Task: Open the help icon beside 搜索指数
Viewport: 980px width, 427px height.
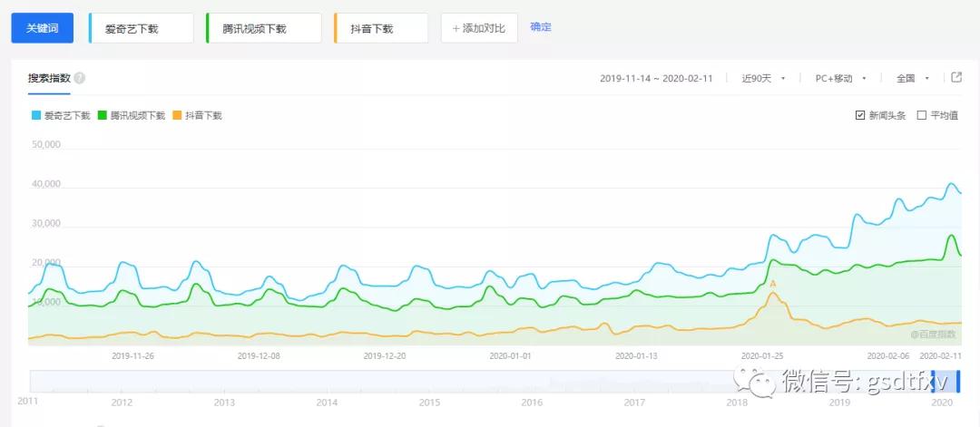Action: click(79, 78)
